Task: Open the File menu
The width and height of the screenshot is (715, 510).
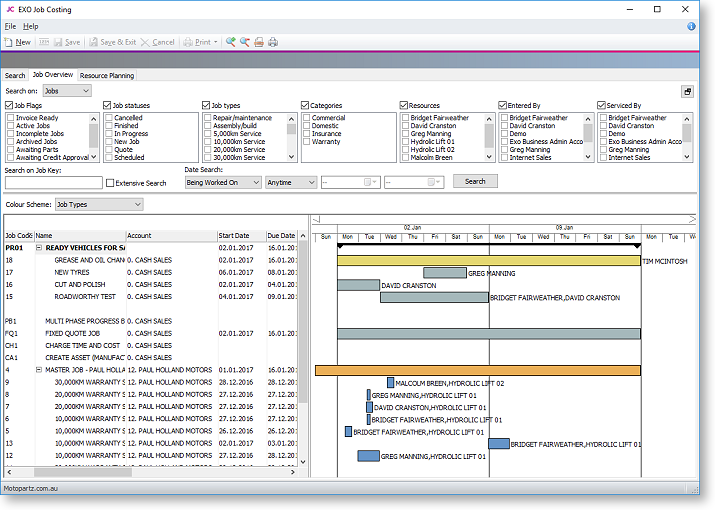Action: pos(10,26)
